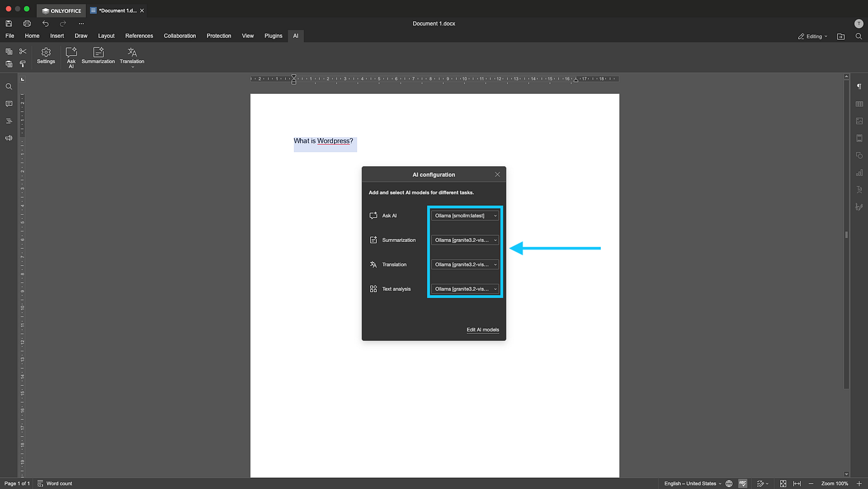Toggle spell checking in the status bar

pyautogui.click(x=743, y=483)
